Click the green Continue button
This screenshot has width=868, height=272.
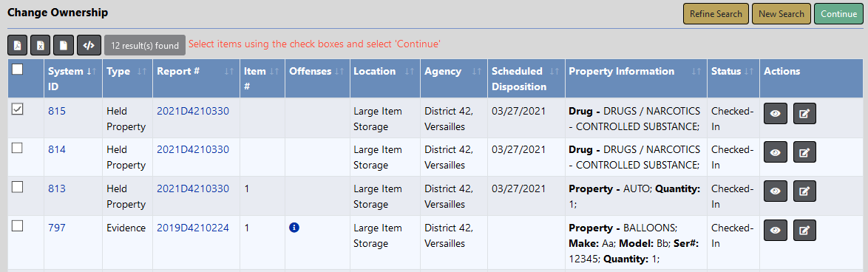coord(838,14)
